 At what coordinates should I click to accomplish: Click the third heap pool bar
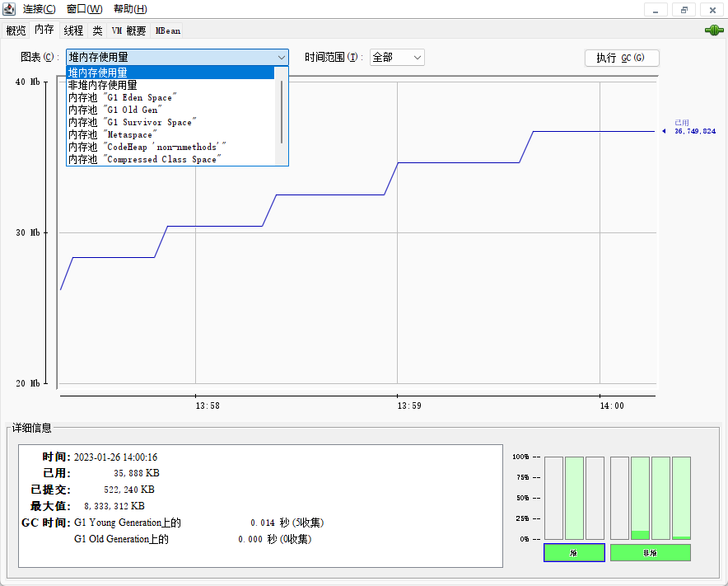coord(595,498)
